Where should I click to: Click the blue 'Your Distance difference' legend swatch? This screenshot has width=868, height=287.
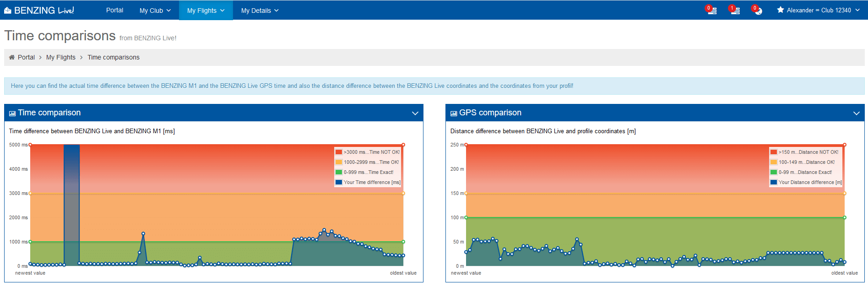[x=774, y=182]
